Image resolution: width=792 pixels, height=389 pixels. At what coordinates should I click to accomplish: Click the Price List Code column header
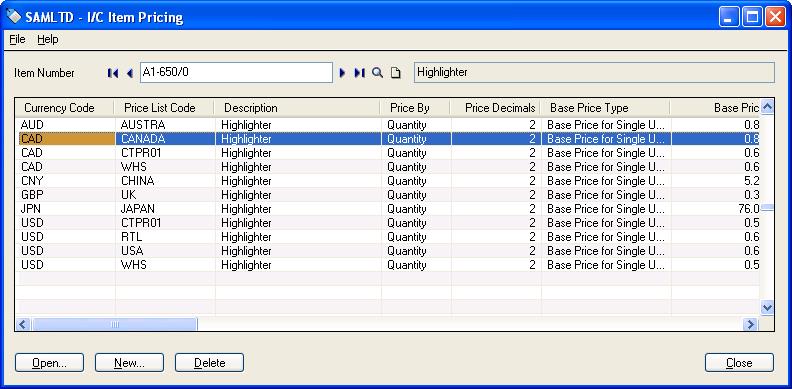165,108
